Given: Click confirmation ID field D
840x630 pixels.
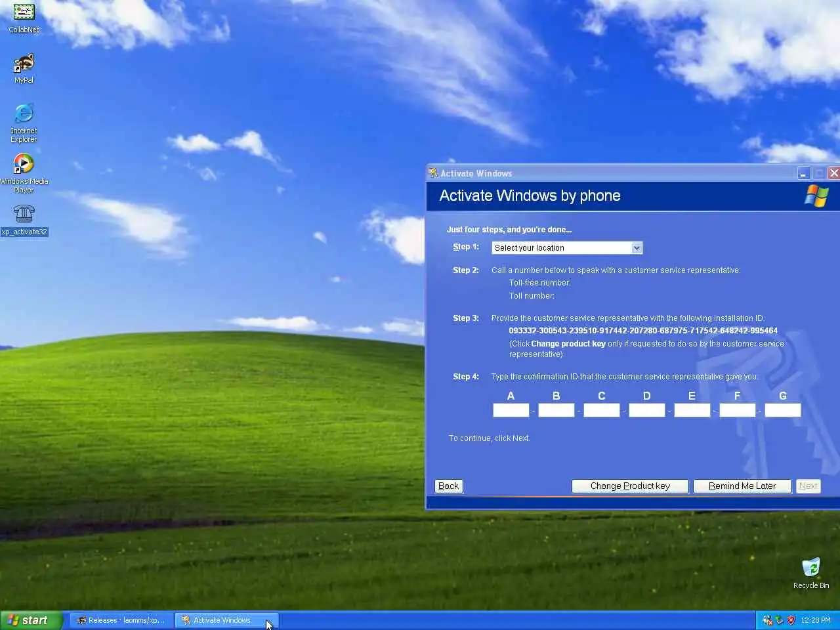Looking at the screenshot, I should 646,410.
